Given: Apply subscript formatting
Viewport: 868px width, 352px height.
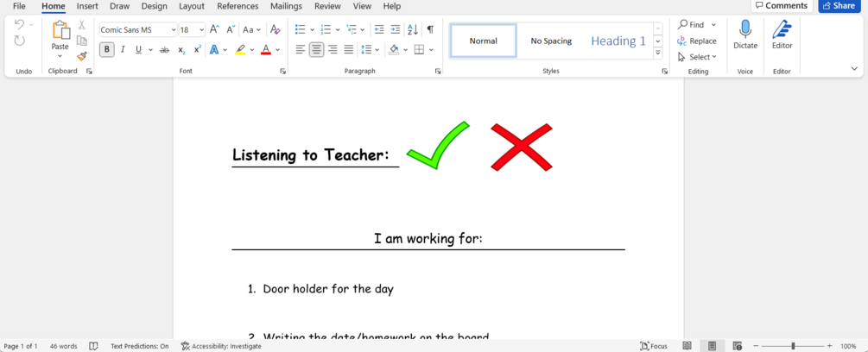Looking at the screenshot, I should click(181, 50).
